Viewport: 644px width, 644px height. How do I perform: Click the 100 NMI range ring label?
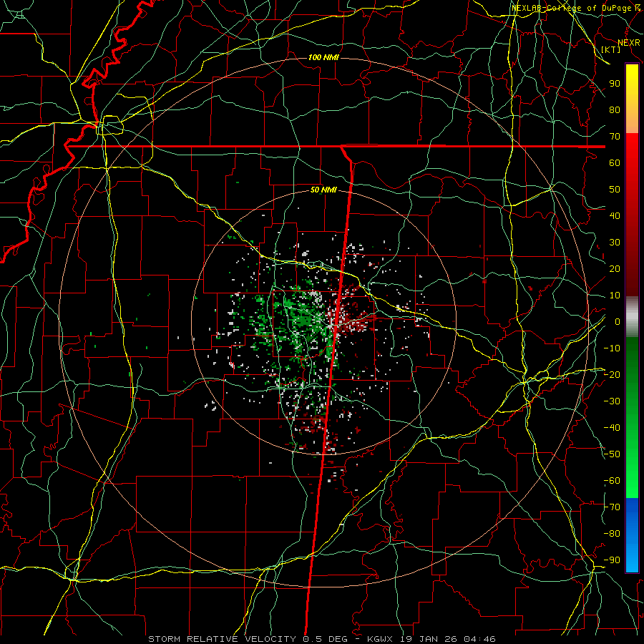point(323,57)
